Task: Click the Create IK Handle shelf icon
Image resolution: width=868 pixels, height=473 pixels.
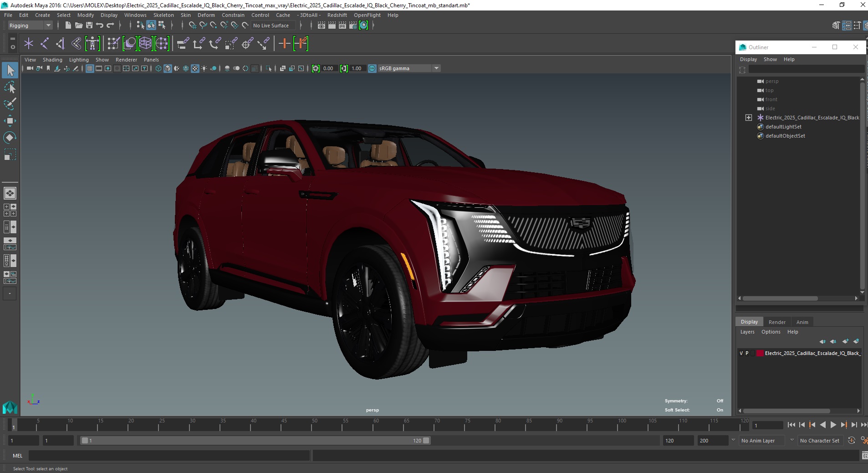Action: pos(60,44)
